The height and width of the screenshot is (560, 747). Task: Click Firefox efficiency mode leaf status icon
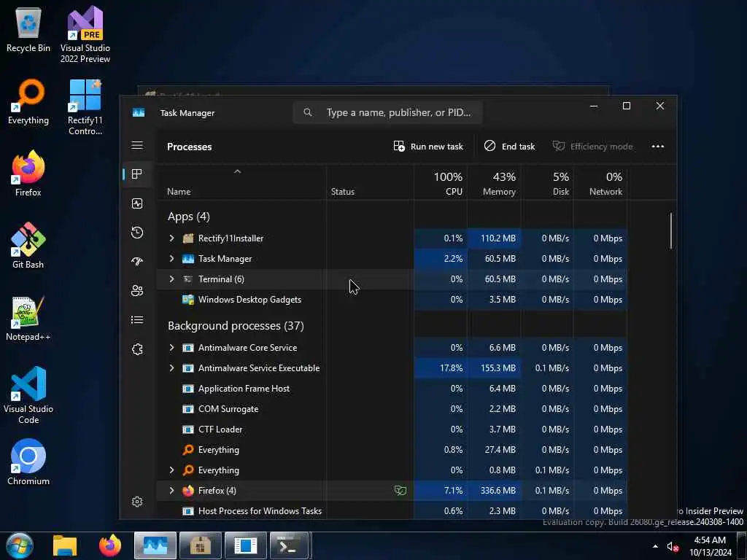[x=400, y=491]
